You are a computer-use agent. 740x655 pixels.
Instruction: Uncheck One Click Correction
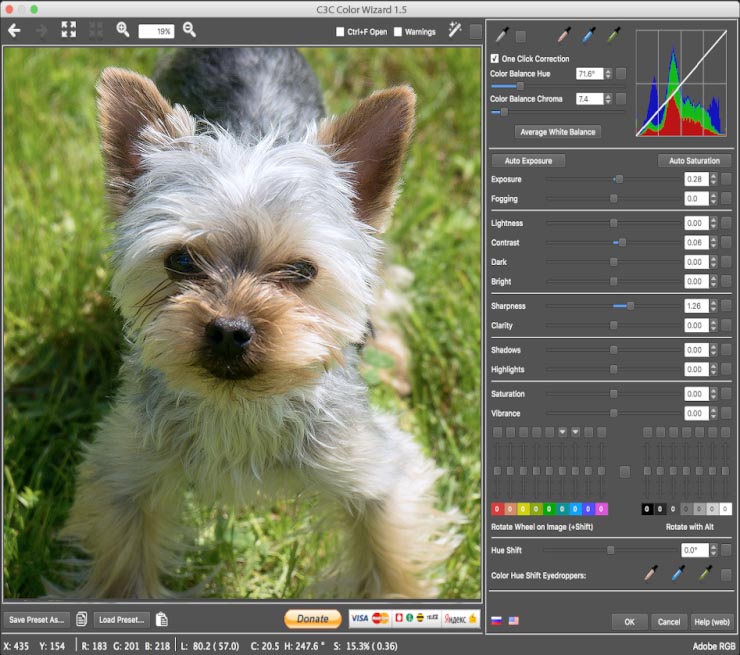(495, 59)
